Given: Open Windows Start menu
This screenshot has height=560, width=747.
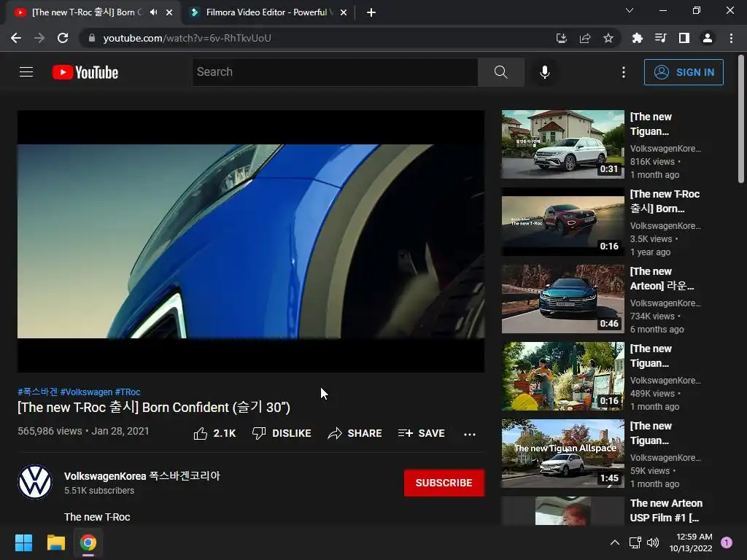Looking at the screenshot, I should [23, 542].
